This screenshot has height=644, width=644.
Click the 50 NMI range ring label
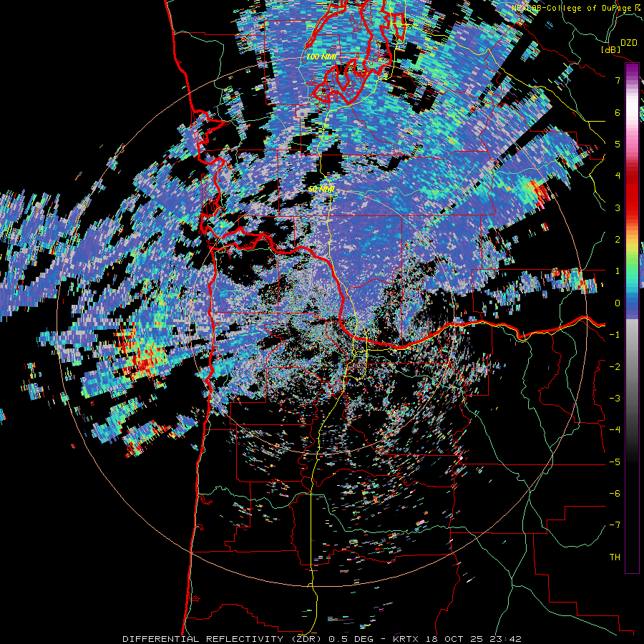[321, 190]
